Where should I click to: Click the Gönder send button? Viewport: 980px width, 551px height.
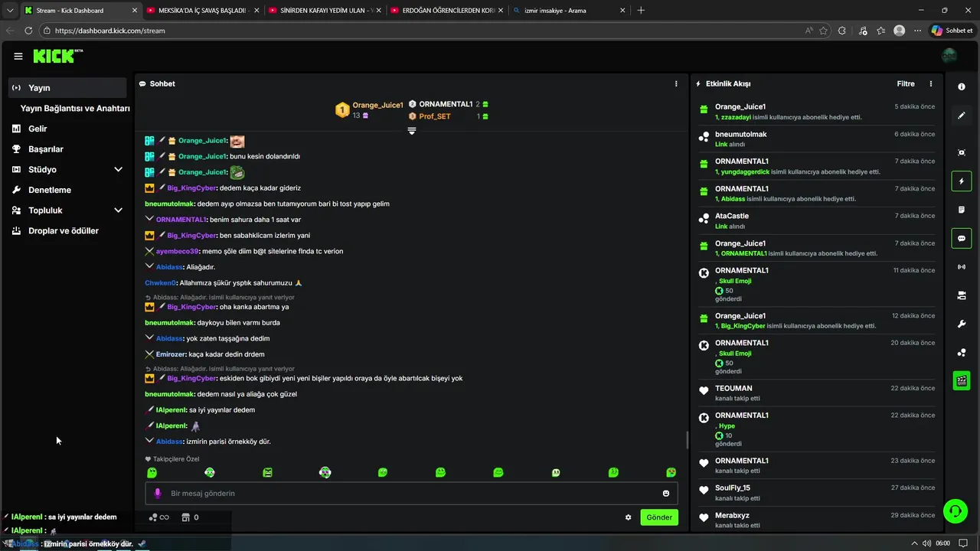659,517
